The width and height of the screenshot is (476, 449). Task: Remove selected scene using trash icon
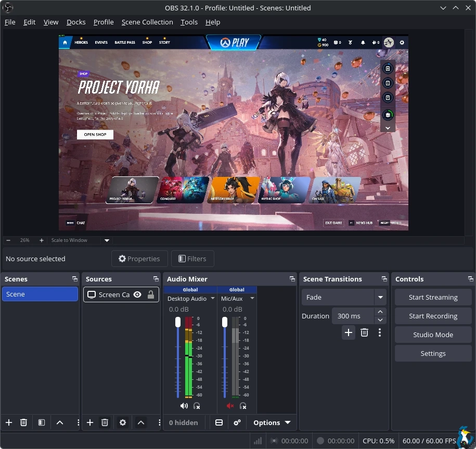coord(23,422)
